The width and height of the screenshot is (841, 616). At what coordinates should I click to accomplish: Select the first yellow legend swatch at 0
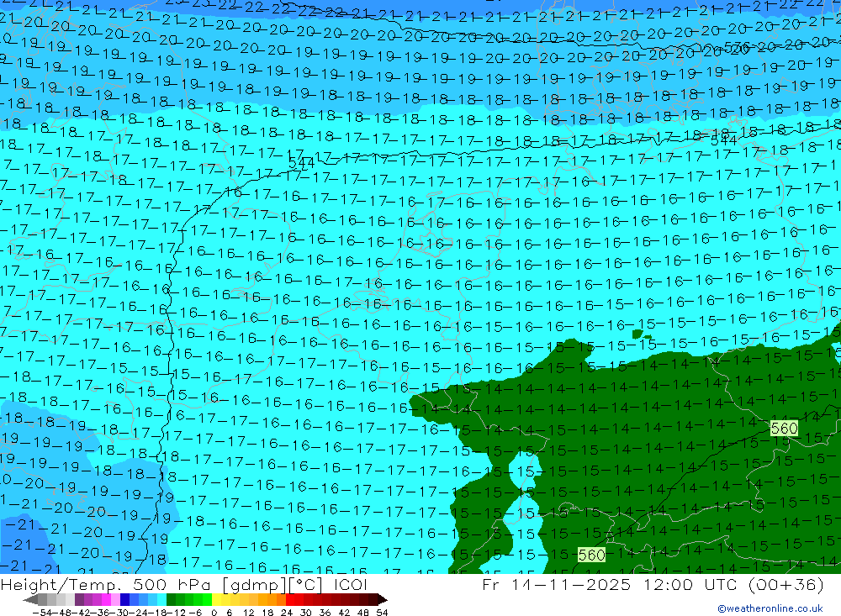(216, 599)
